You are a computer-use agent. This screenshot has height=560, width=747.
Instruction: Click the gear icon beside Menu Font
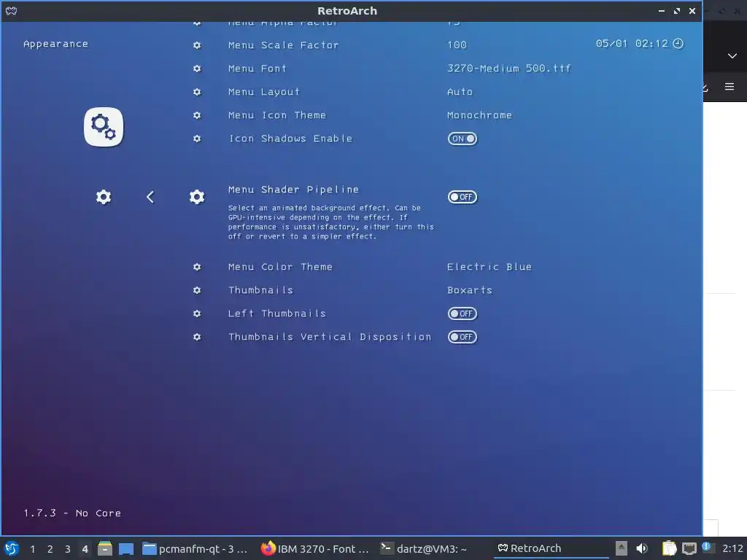tap(197, 69)
